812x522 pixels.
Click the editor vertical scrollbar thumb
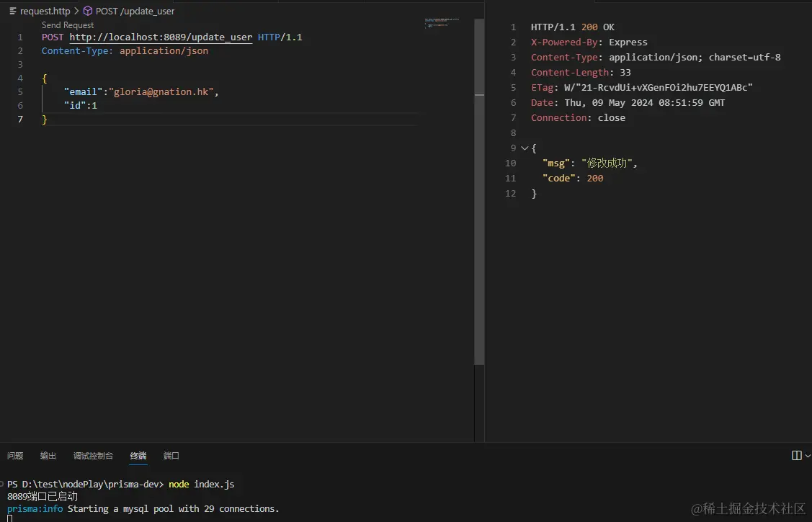click(479, 192)
